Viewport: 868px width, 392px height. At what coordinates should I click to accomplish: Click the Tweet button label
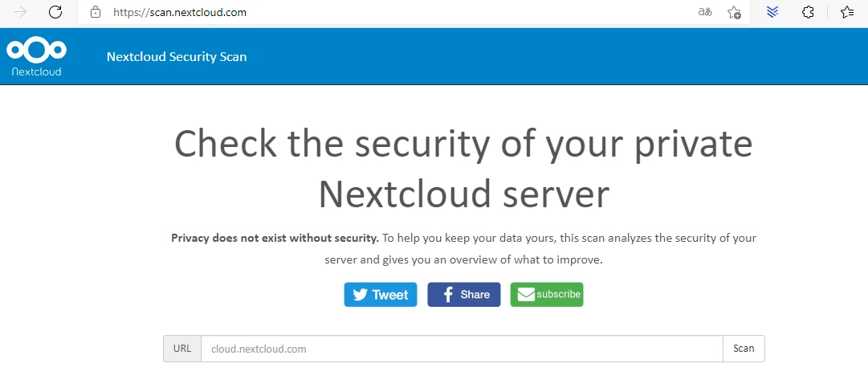click(390, 295)
